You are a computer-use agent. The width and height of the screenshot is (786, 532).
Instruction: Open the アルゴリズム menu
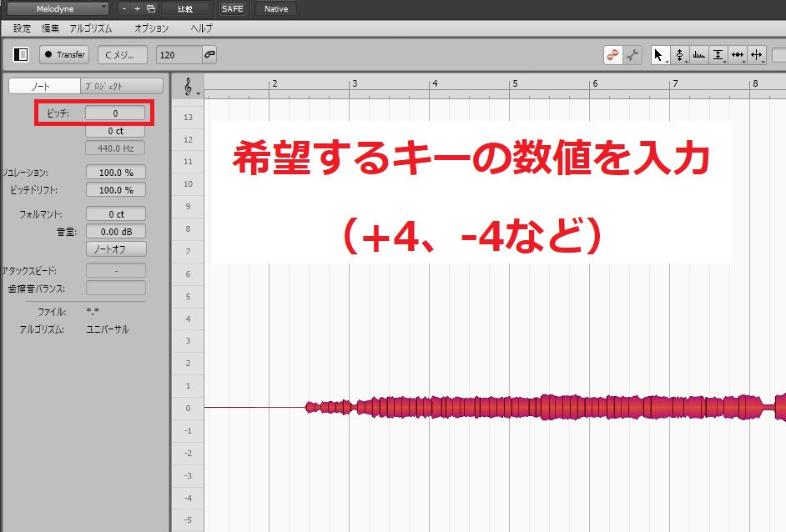pos(90,28)
